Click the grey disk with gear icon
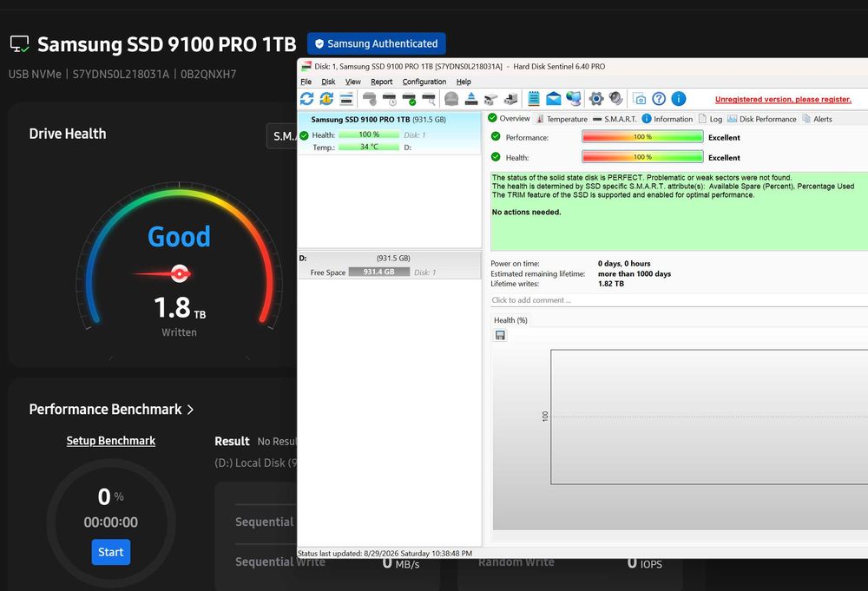 [370, 99]
